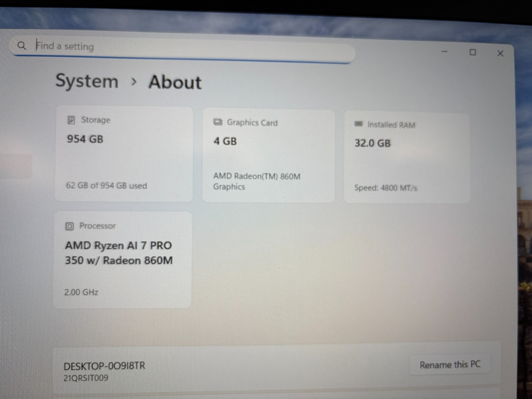Click the Storage card icon
Screen dimensions: 532x399
pos(71,120)
